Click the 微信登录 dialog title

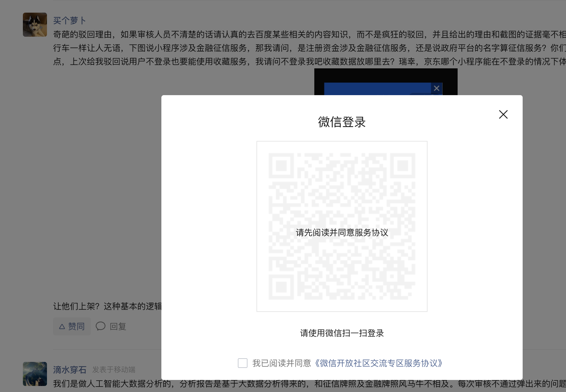coord(342,122)
